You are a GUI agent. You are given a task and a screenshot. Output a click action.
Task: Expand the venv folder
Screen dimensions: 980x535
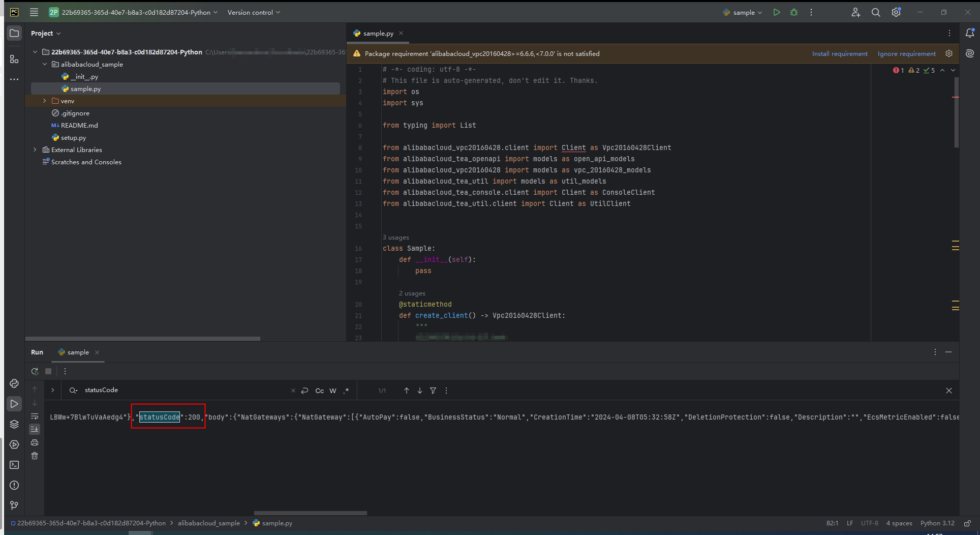45,101
